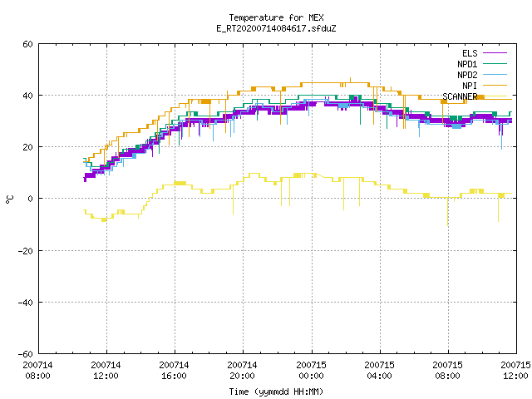
Task: Click the y-axis value 0
Action: click(31, 199)
